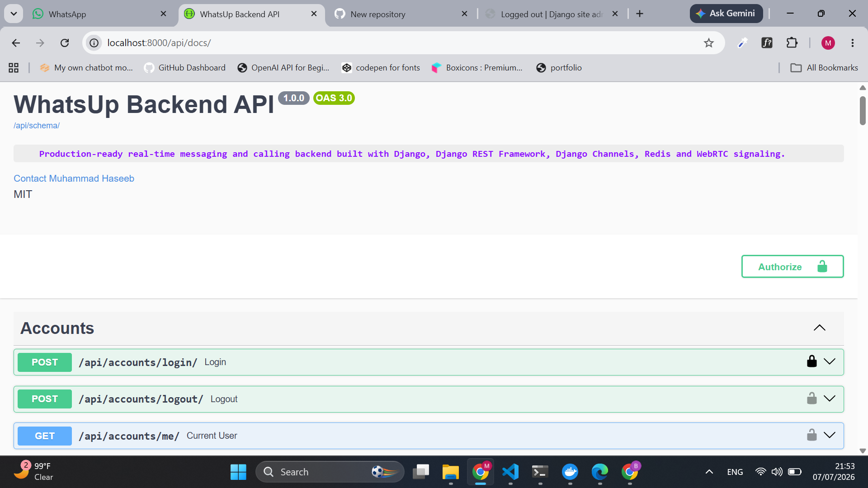
Task: Collapse the Accounts section
Action: tap(820, 328)
